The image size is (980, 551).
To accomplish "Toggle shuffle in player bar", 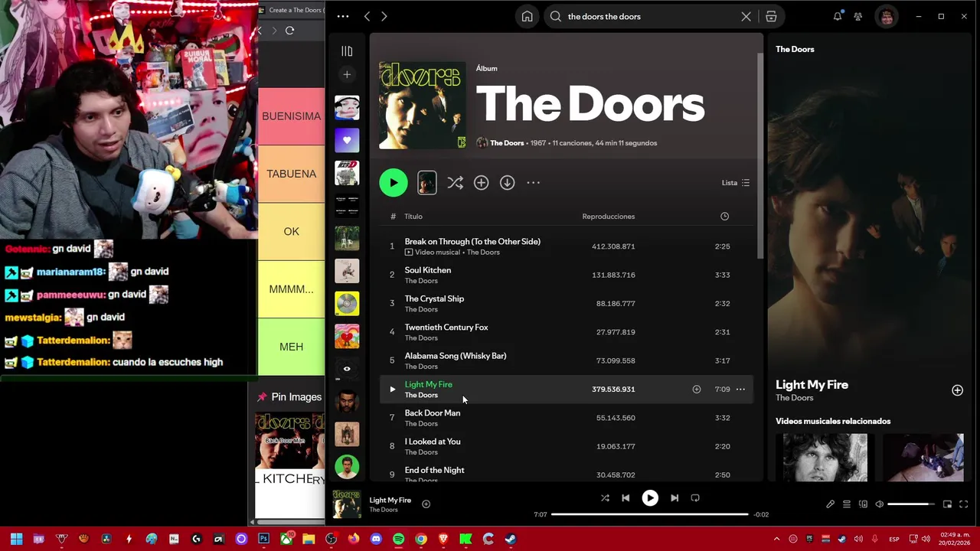I will (x=605, y=498).
